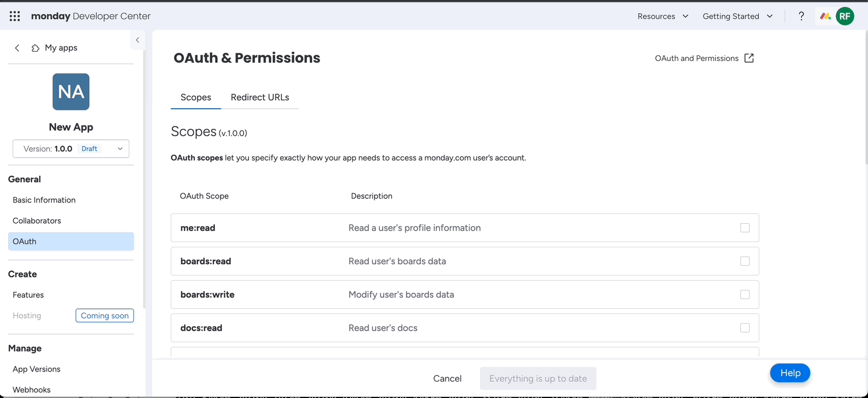Open the OAuth and Permissions link
Image resolution: width=868 pixels, height=398 pixels.
point(697,58)
